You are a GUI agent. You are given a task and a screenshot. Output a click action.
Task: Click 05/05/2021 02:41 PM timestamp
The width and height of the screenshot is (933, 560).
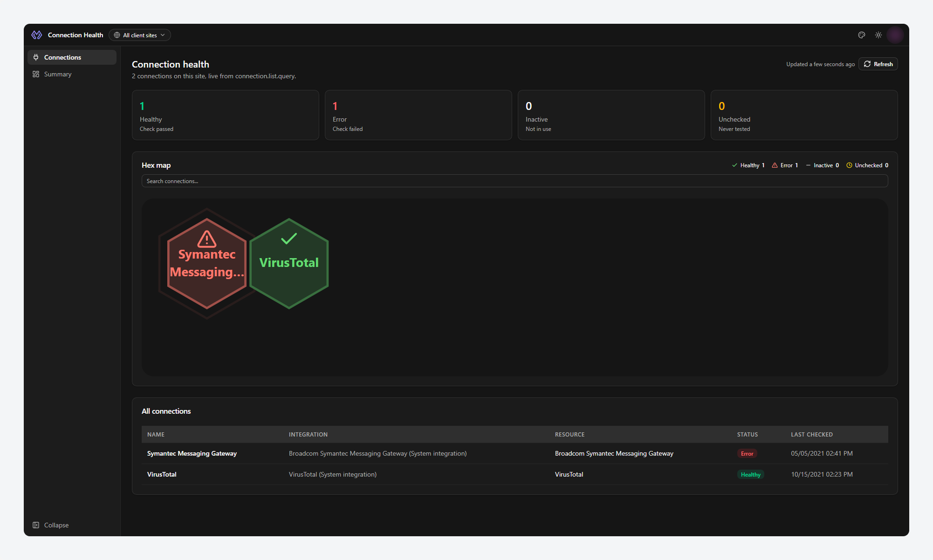[x=822, y=453]
